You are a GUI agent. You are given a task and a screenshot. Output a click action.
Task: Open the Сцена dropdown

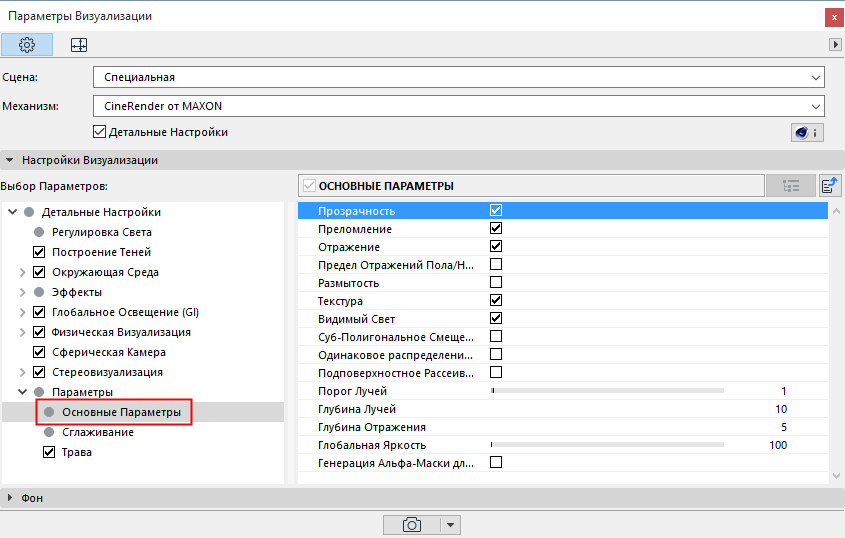[459, 77]
